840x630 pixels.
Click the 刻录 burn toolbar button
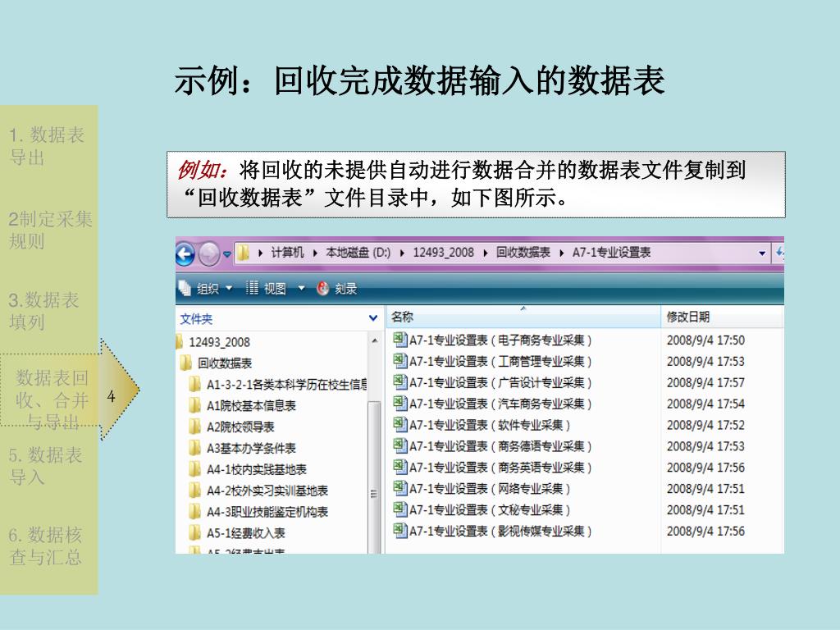pyautogui.click(x=337, y=289)
